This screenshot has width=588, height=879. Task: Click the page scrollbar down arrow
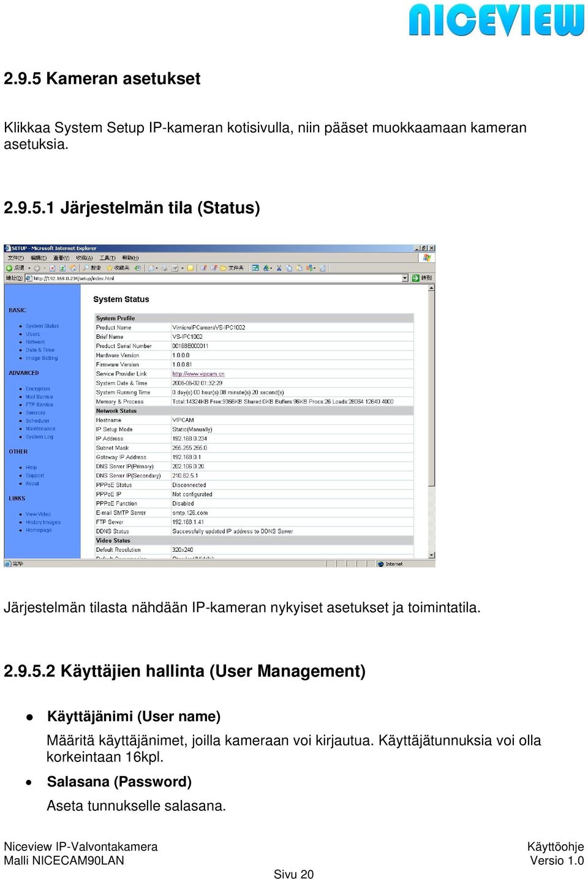tap(432, 554)
